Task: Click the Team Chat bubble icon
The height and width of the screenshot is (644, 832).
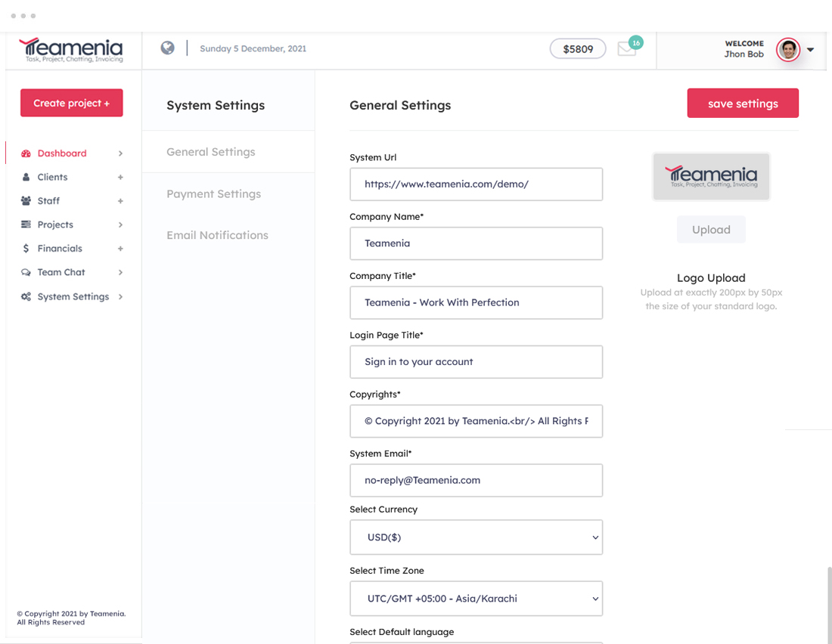Action: [x=26, y=272]
